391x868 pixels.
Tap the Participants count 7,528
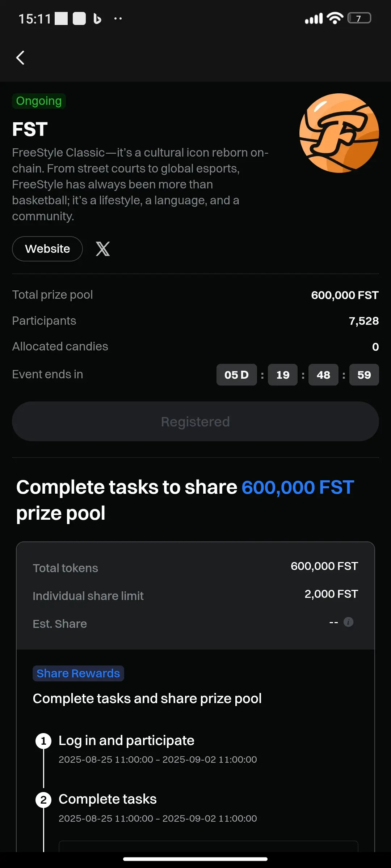click(x=363, y=321)
